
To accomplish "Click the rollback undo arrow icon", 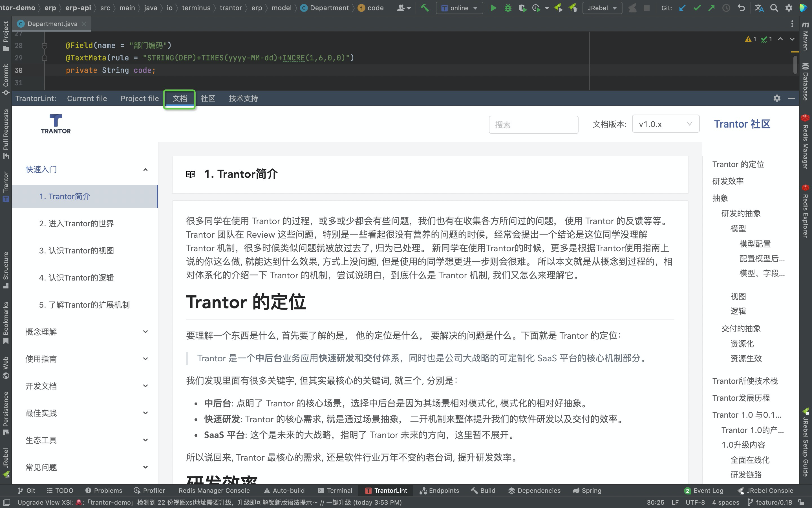I will (x=741, y=8).
